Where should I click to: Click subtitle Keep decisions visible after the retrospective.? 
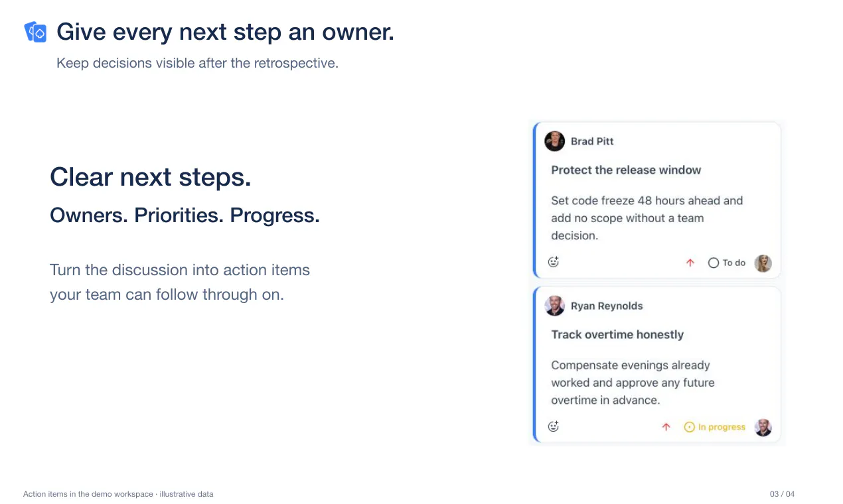[197, 64]
